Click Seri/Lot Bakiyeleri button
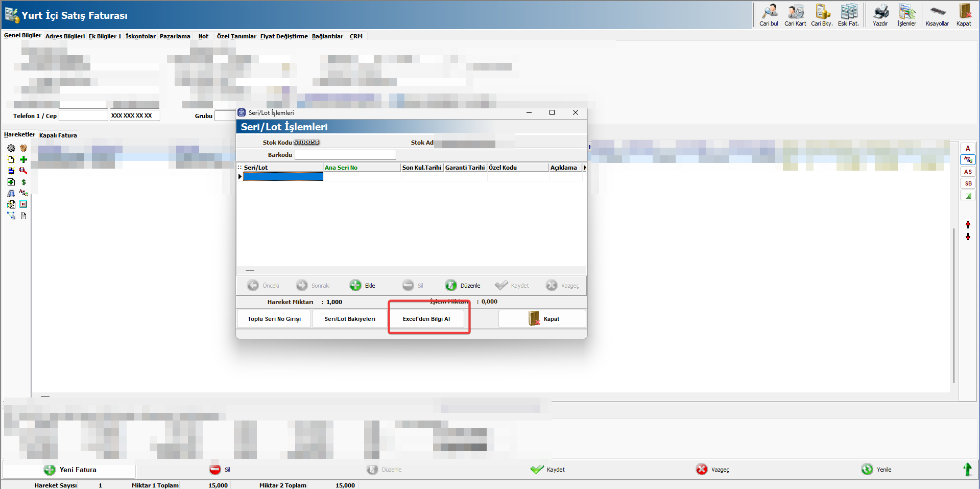This screenshot has width=980, height=489. 350,319
